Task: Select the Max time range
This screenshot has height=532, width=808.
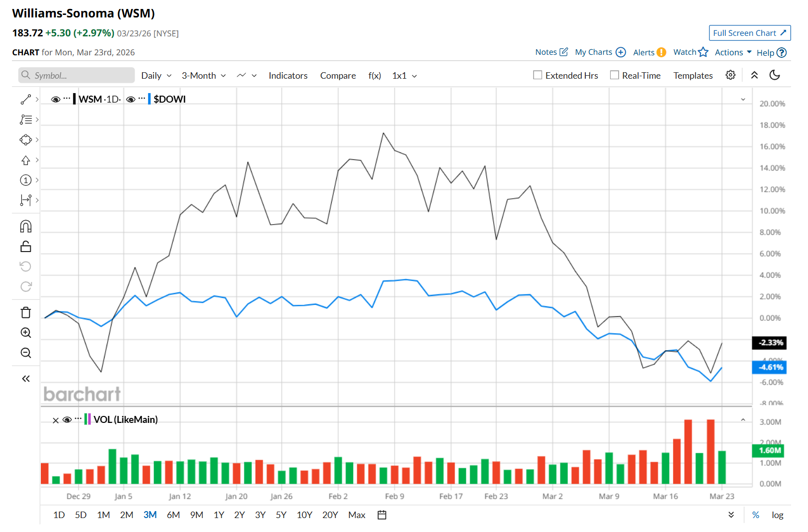Action: [357, 515]
